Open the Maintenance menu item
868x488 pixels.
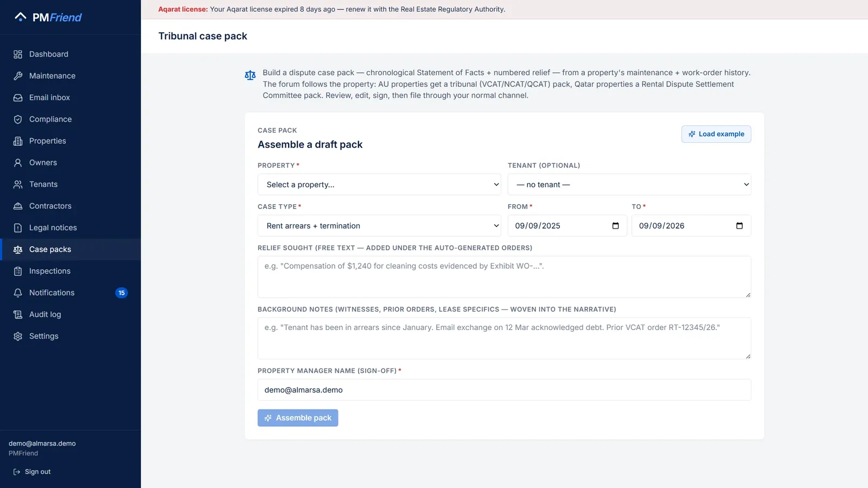(71, 76)
